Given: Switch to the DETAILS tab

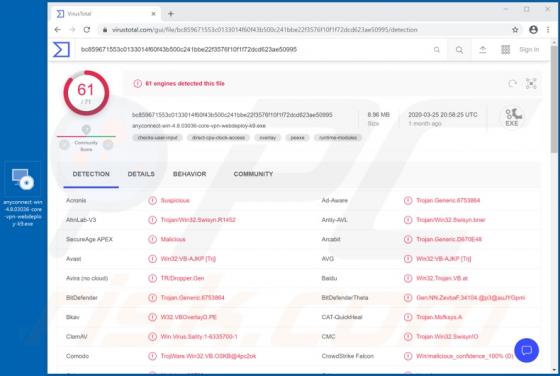Looking at the screenshot, I should pyautogui.click(x=141, y=174).
